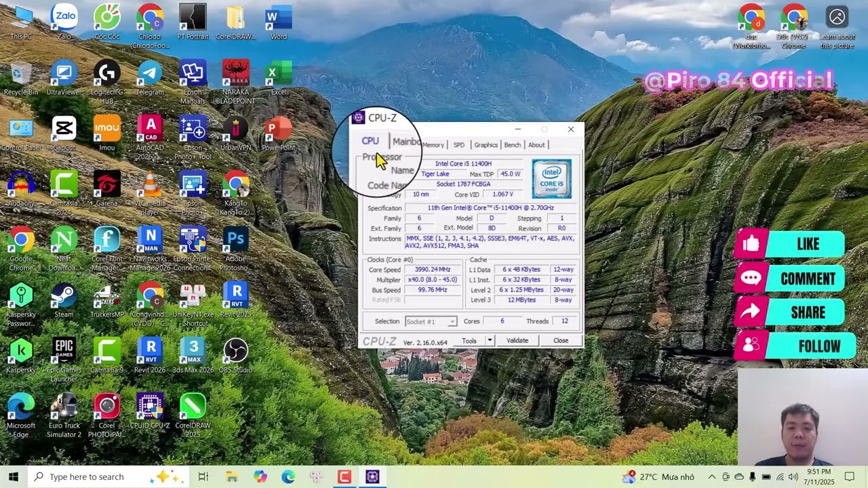The image size is (868, 488).
Task: Open the UniKeyNT.exe shortcut icon
Action: click(x=193, y=305)
